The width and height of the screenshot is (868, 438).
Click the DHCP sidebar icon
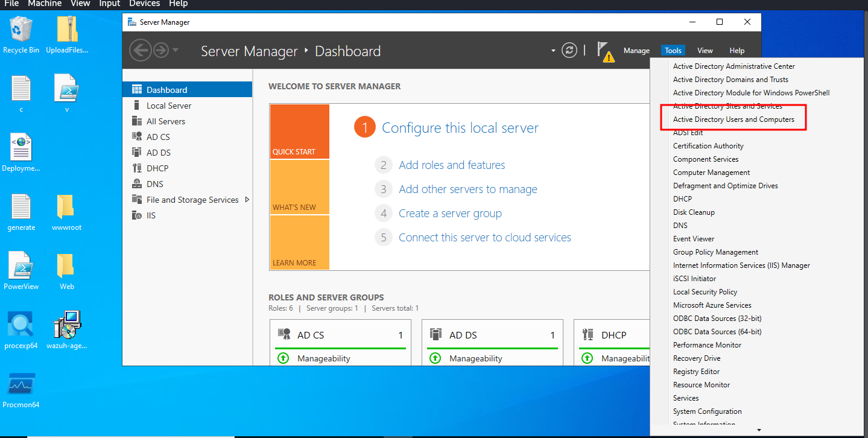coord(137,168)
